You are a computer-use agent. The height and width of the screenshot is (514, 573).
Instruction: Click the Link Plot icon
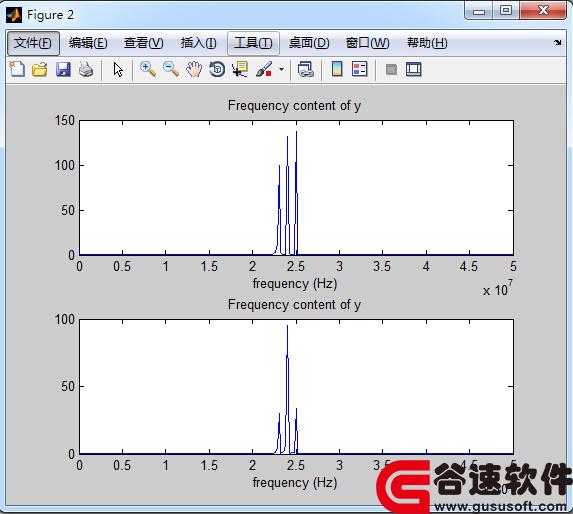(x=306, y=69)
